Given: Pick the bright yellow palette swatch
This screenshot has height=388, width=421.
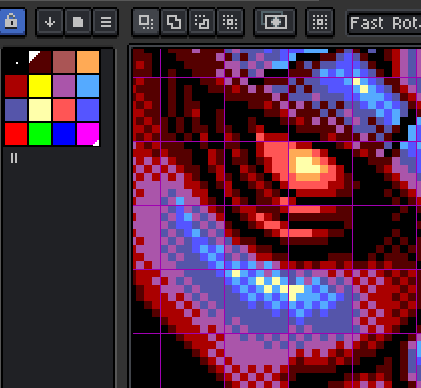Looking at the screenshot, I should coord(40,86).
